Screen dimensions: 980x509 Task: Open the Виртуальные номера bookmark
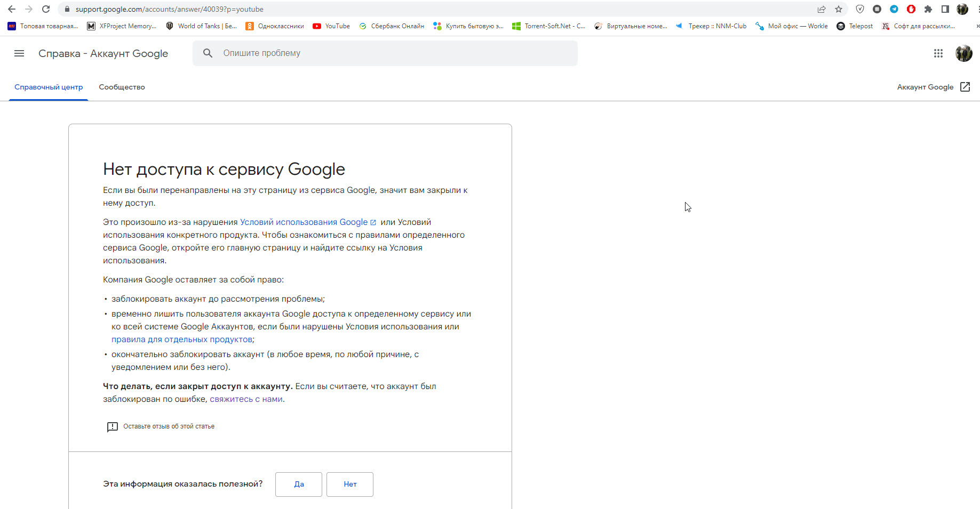point(631,26)
